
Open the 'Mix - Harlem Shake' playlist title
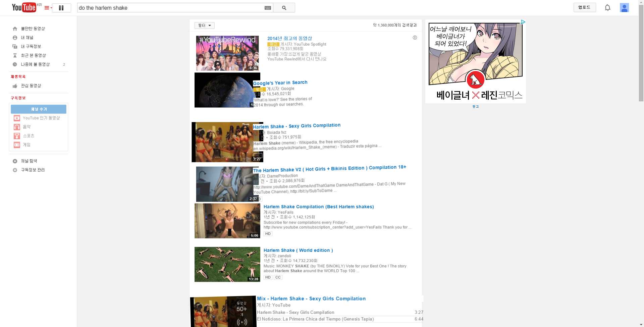(x=311, y=298)
